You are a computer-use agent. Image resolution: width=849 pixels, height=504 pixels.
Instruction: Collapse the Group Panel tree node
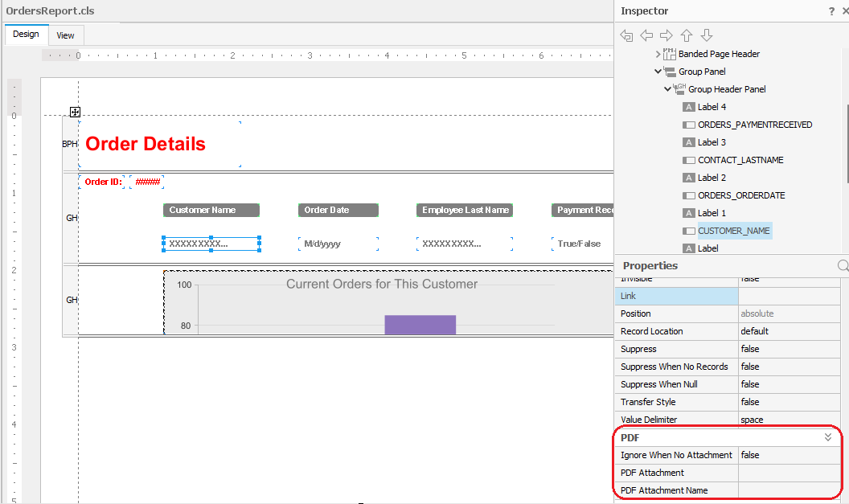tap(658, 71)
